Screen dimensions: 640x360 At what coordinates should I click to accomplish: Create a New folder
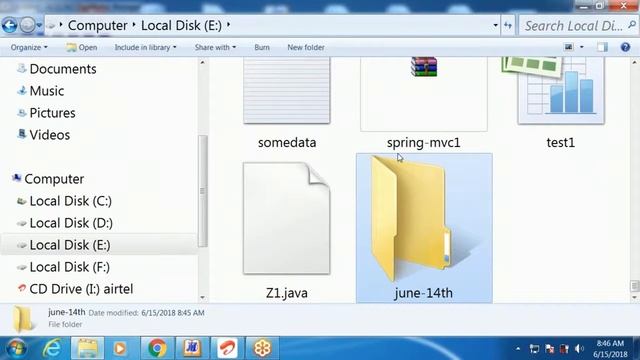[306, 47]
